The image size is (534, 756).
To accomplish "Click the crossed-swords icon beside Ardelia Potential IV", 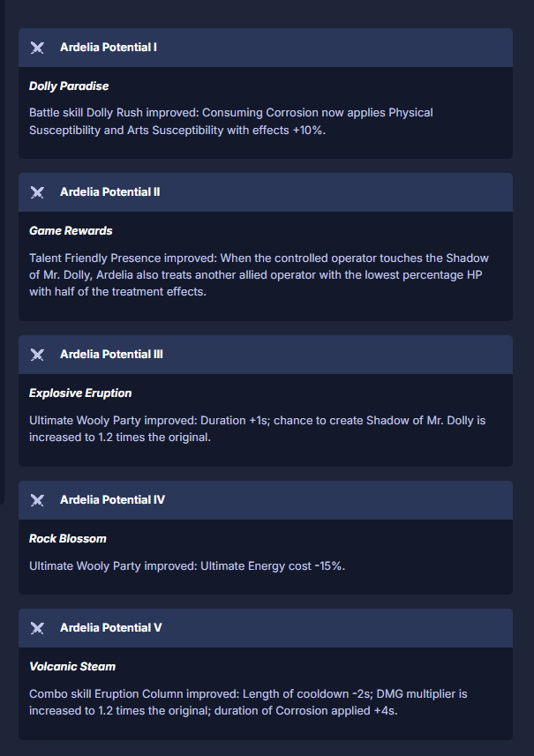I will 37,500.
